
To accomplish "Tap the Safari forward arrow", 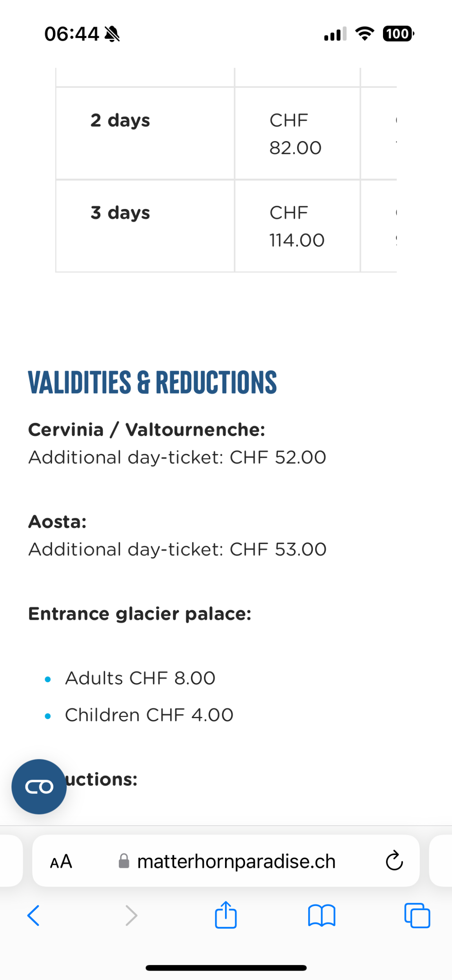I will (131, 916).
